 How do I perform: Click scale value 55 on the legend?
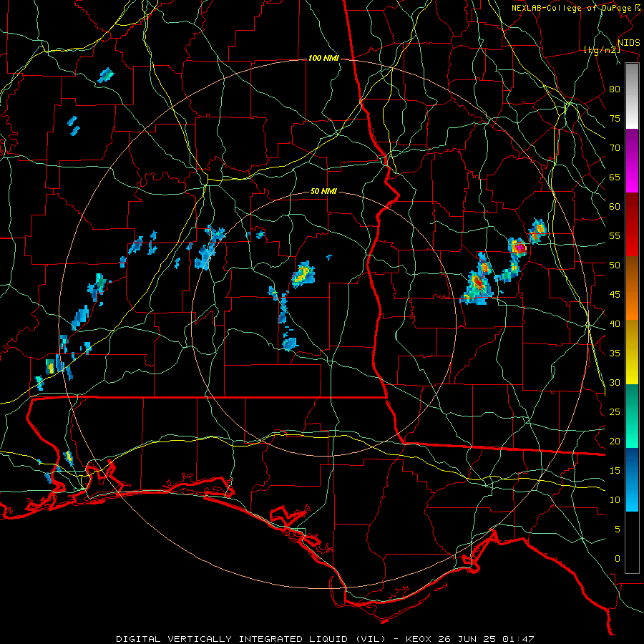(615, 235)
